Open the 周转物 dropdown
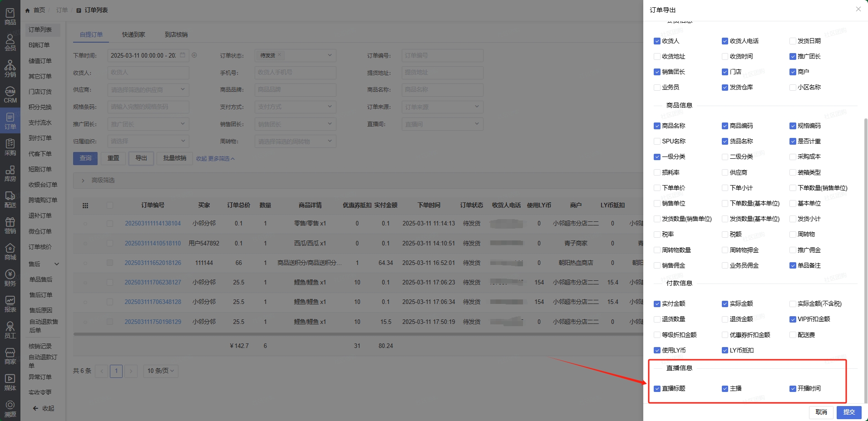The height and width of the screenshot is (421, 868). pos(296,142)
